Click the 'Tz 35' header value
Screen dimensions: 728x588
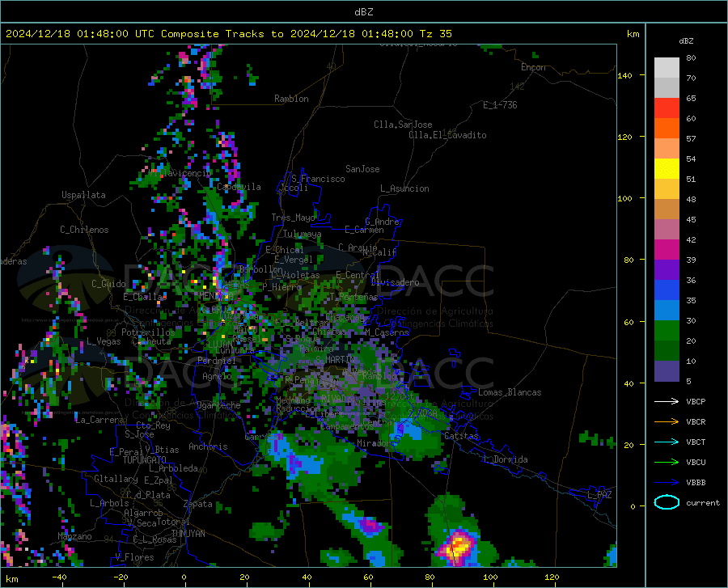click(x=435, y=34)
